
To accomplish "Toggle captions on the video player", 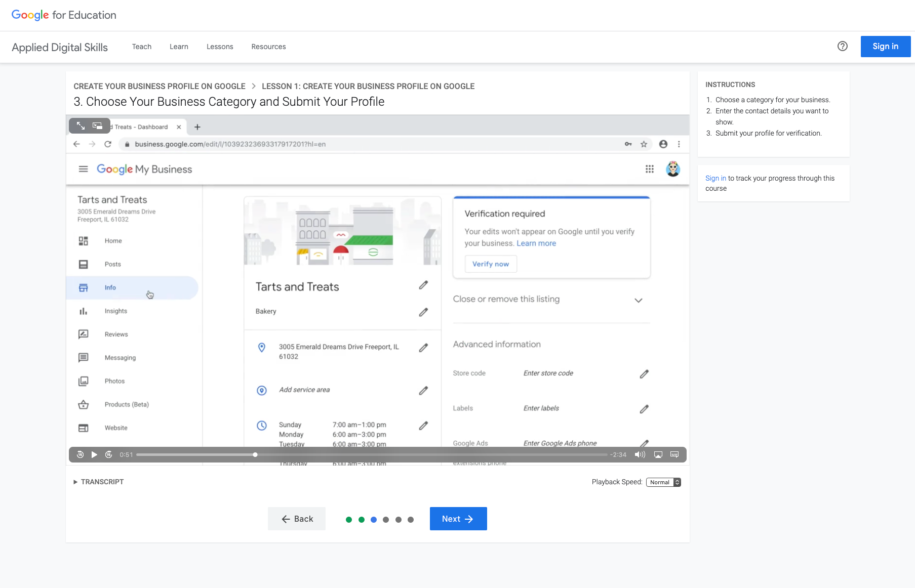I will (x=674, y=454).
